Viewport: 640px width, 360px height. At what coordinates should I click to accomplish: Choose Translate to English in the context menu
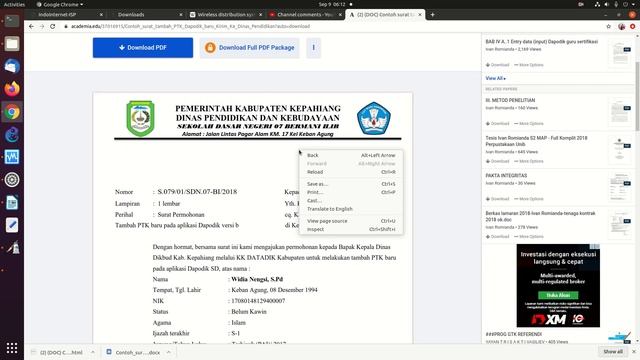pos(351,209)
